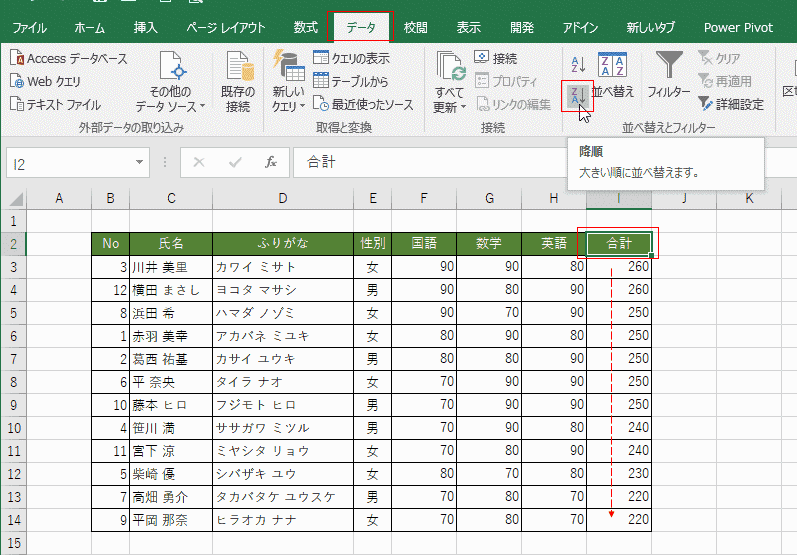797x555 pixels.
Task: Click the 性別 header cell
Action: pyautogui.click(x=373, y=243)
